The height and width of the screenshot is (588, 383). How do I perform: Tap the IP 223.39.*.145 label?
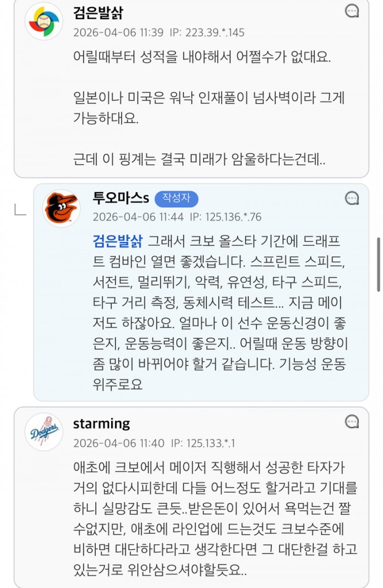[208, 32]
